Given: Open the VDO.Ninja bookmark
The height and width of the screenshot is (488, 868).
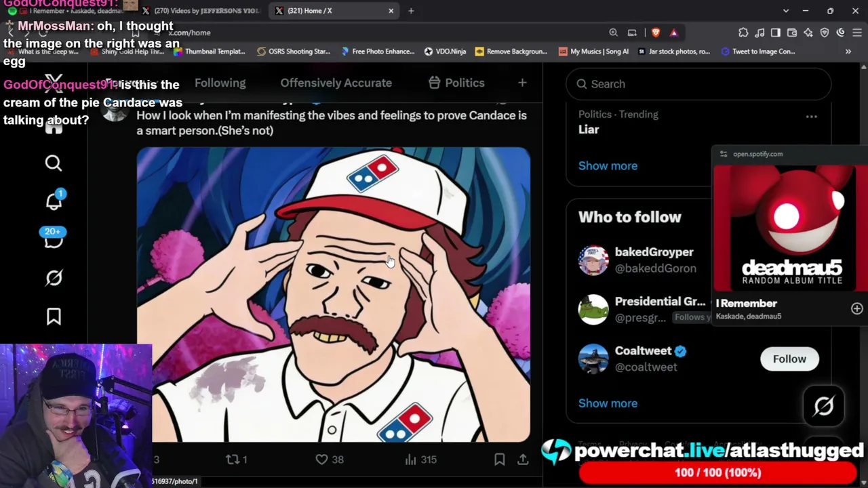Looking at the screenshot, I should (445, 52).
